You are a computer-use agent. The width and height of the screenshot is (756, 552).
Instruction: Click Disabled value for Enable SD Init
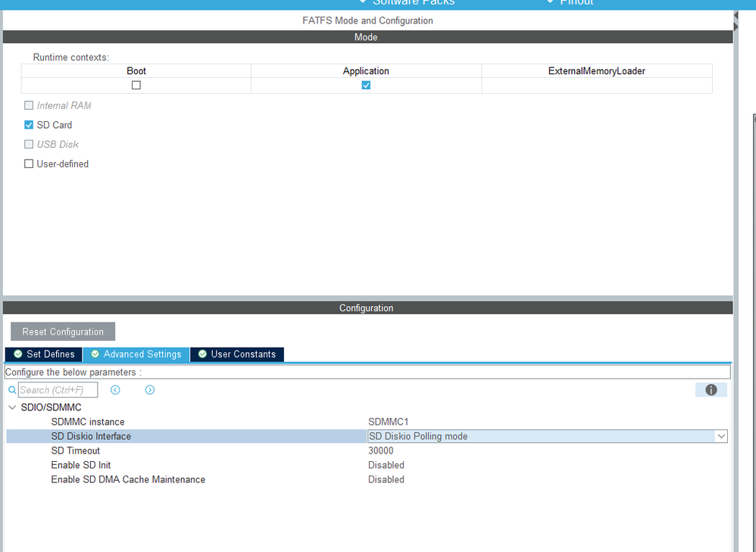[x=386, y=465]
